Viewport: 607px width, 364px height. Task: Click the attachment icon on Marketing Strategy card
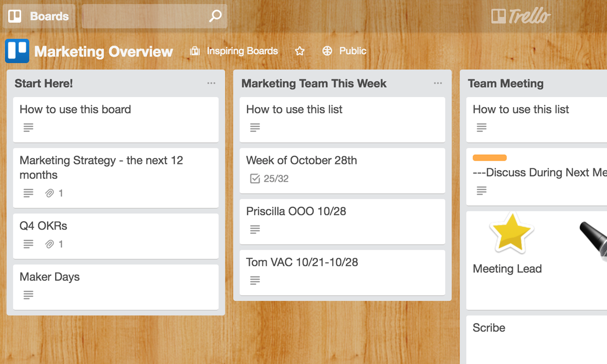(x=49, y=193)
